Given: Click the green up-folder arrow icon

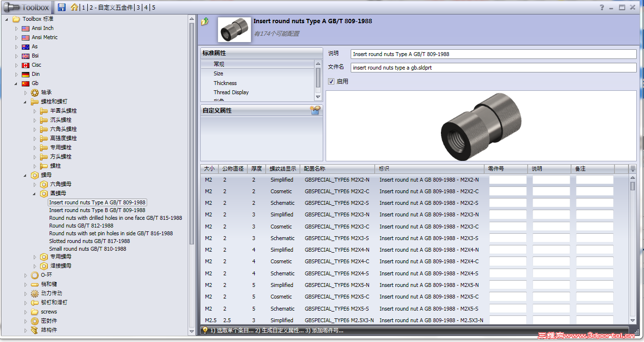Looking at the screenshot, I should pos(205,21).
